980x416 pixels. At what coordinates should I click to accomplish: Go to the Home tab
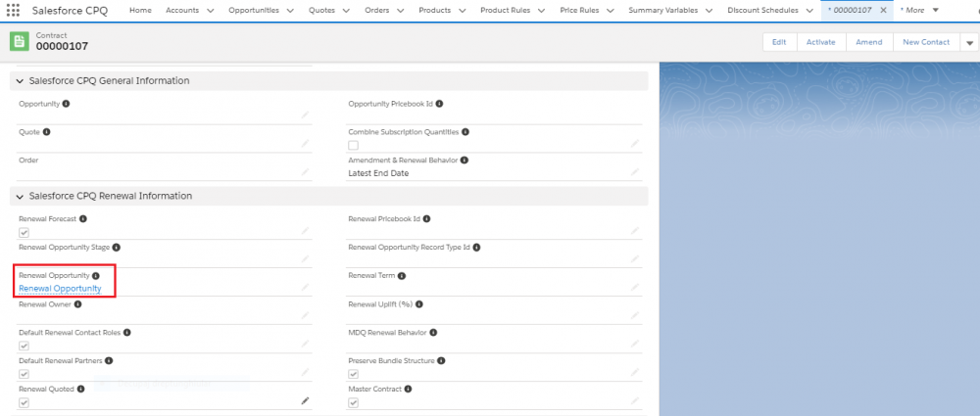click(140, 10)
